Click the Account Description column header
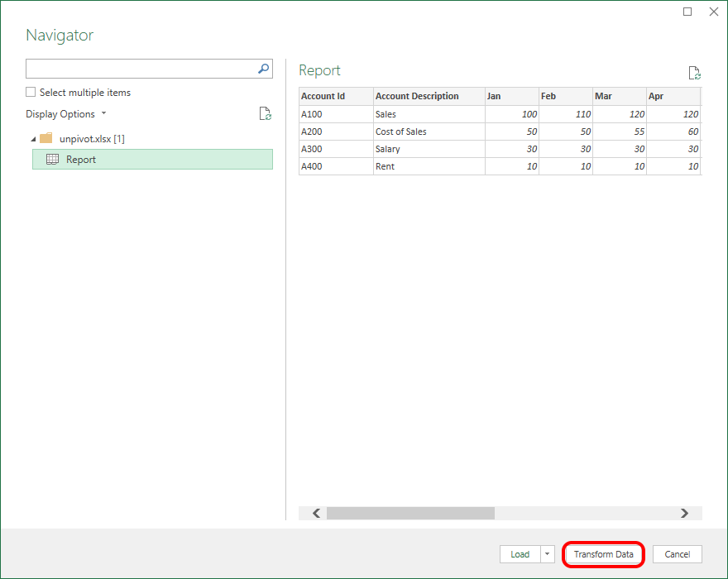 [429, 96]
